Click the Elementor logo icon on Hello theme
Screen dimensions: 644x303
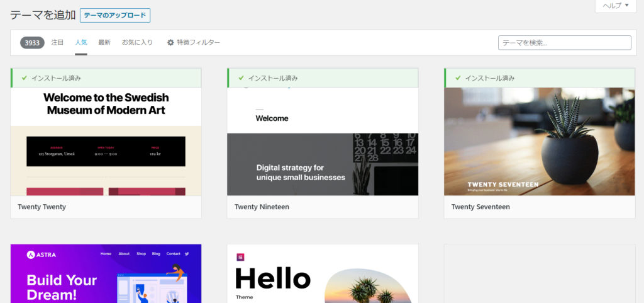(x=240, y=258)
